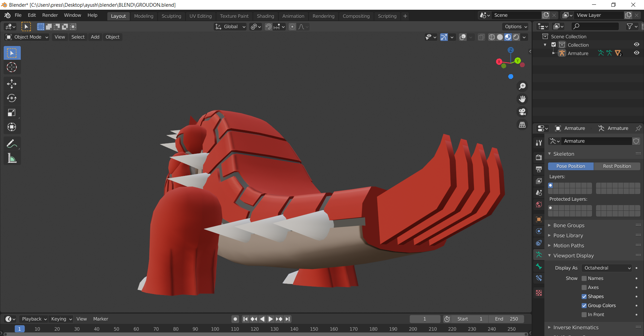Activate the Annotate tool
Screen dimensions: 644x336
pos(12,144)
